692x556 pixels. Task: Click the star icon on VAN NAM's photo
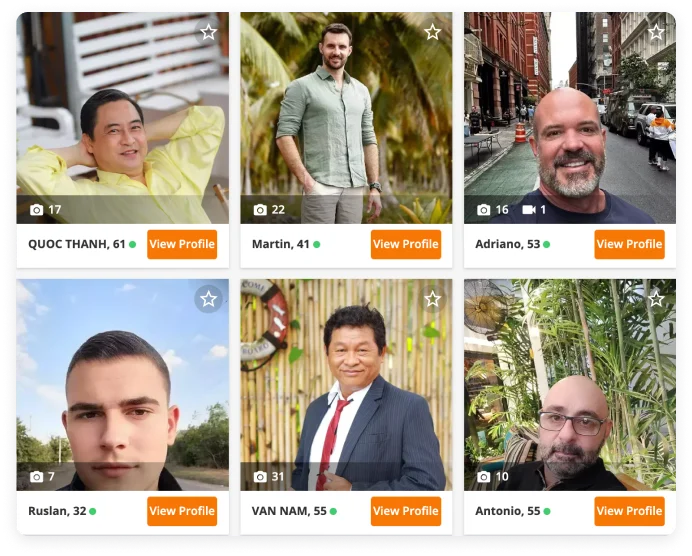[x=432, y=299]
